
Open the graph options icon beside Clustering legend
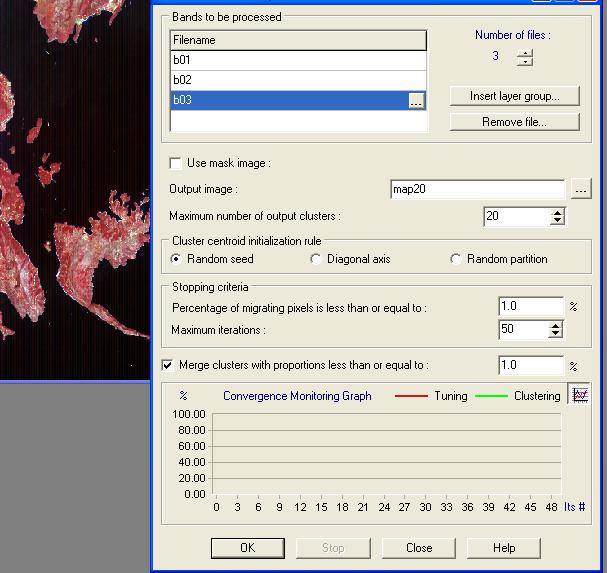pos(580,395)
